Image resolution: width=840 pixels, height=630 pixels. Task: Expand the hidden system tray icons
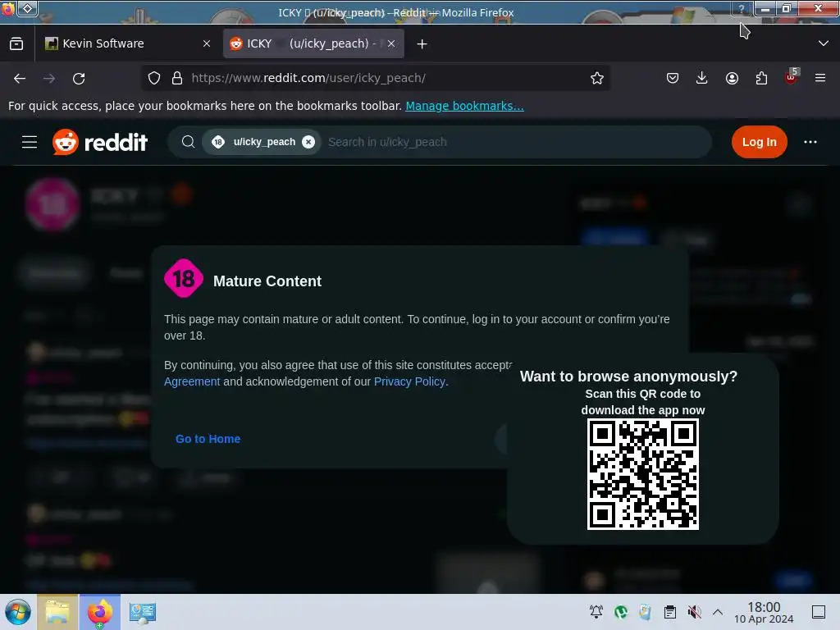pos(718,612)
